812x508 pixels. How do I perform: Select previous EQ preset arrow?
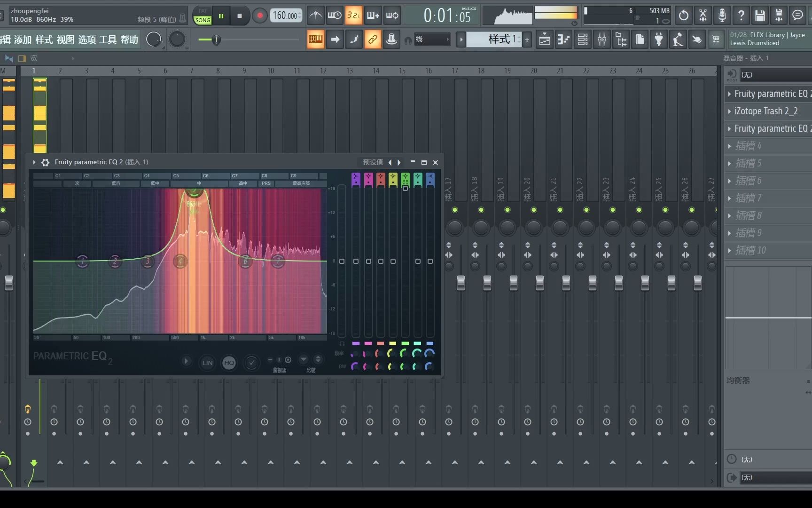point(390,162)
